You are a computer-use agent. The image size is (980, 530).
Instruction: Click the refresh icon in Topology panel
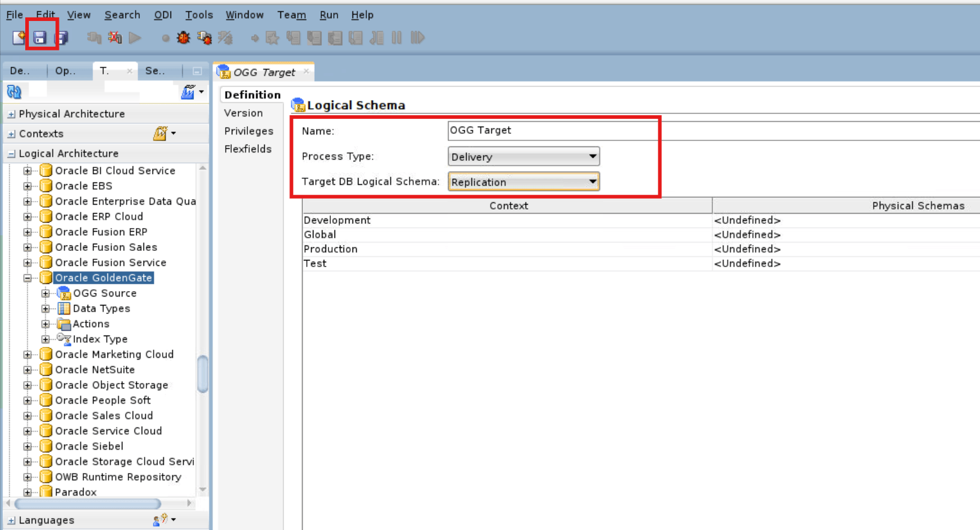(x=14, y=92)
